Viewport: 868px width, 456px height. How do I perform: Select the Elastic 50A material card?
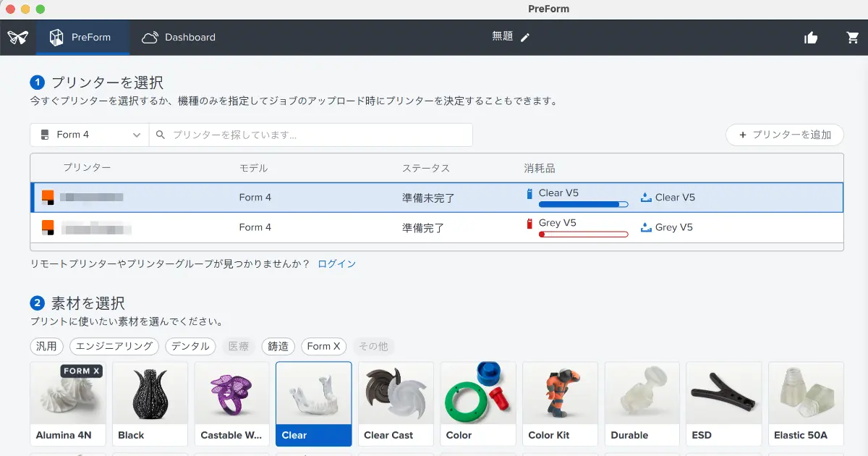pos(806,404)
